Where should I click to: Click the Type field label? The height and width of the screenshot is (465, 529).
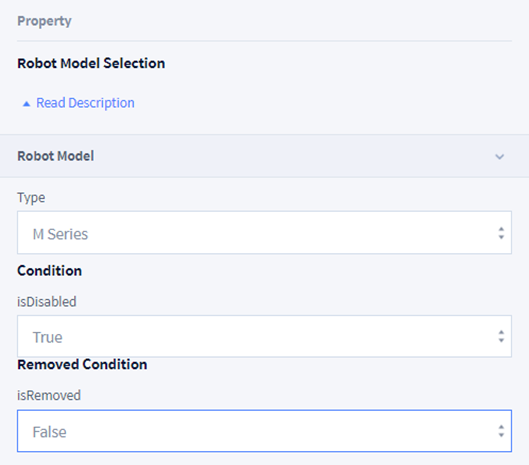click(31, 198)
